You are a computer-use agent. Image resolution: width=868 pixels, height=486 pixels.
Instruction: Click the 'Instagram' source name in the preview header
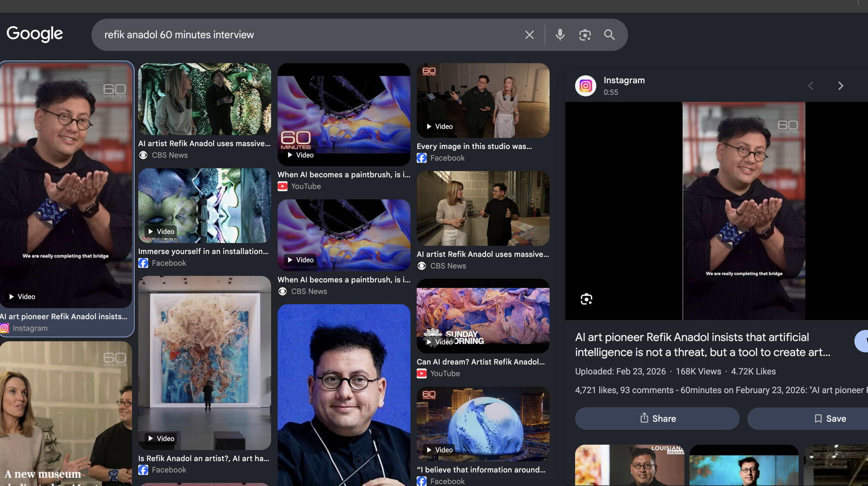[x=624, y=80]
